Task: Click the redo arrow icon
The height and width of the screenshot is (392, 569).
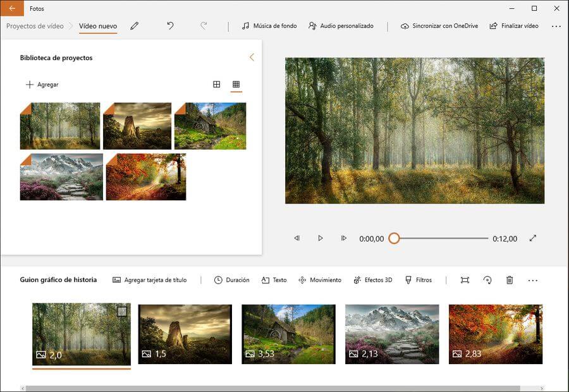Action: [x=204, y=26]
